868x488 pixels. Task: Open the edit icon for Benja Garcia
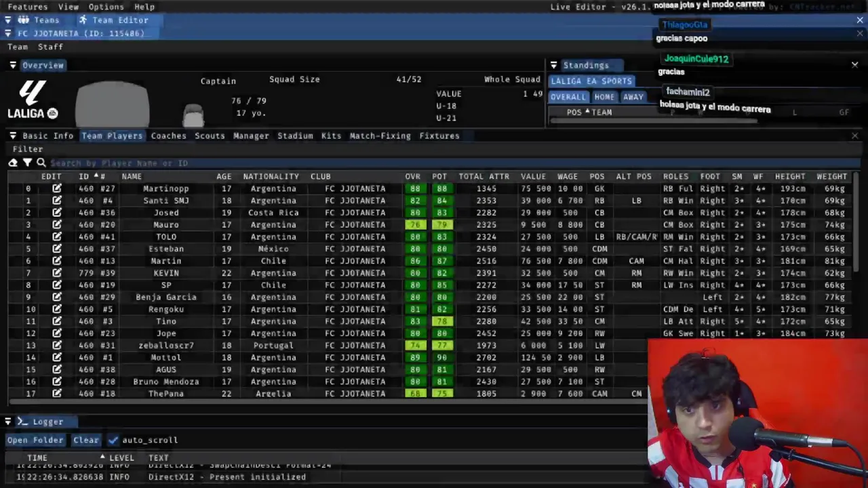click(57, 297)
